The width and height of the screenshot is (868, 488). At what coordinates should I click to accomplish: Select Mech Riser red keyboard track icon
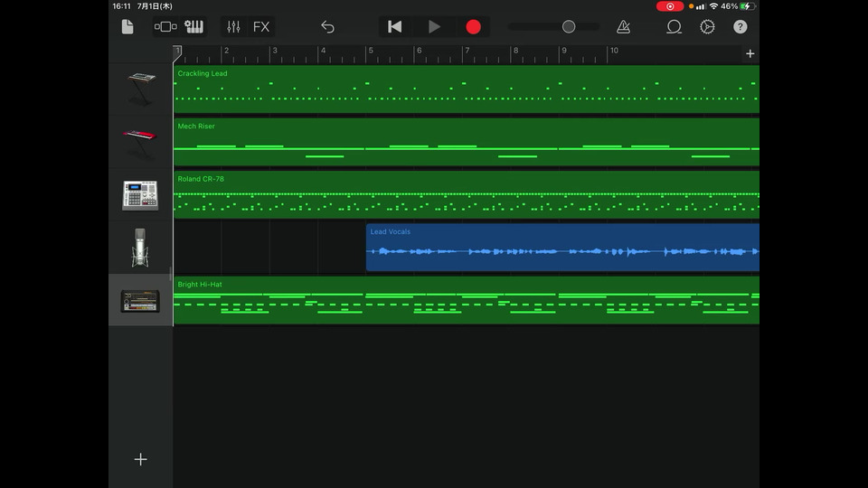141,142
